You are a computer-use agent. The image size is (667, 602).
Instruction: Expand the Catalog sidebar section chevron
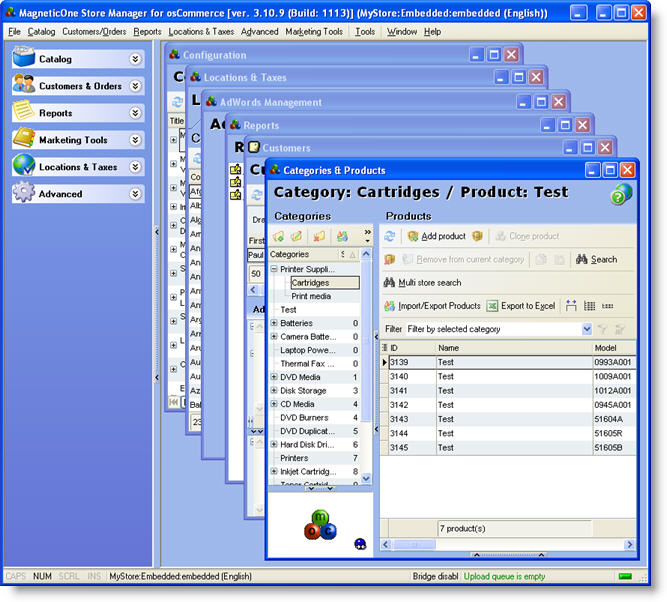pyautogui.click(x=135, y=59)
